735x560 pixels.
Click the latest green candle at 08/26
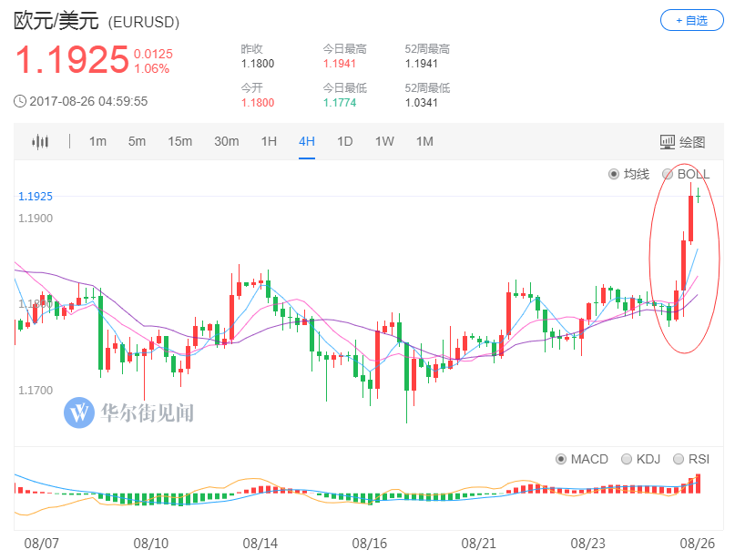[x=698, y=196]
